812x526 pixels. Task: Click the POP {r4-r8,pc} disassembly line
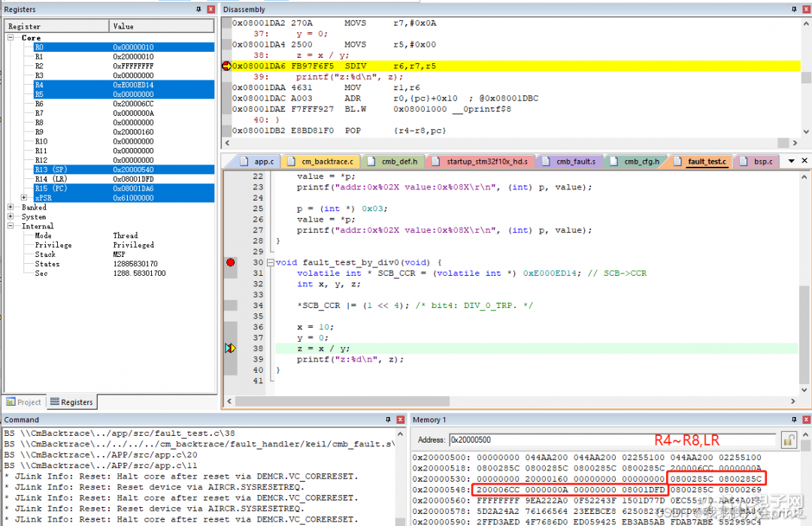pos(338,131)
